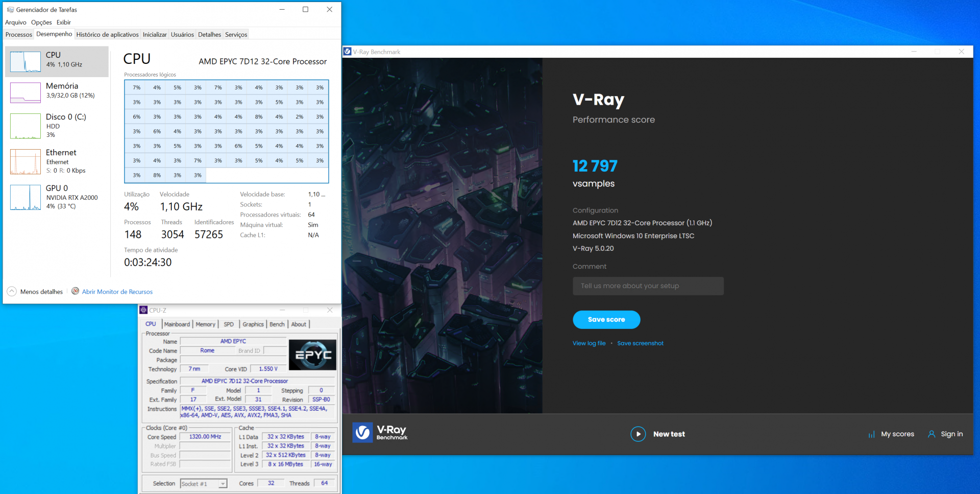Screen dimensions: 980x494
Task: Minimize the Gerenciador de Tarefas window
Action: pyautogui.click(x=282, y=9)
